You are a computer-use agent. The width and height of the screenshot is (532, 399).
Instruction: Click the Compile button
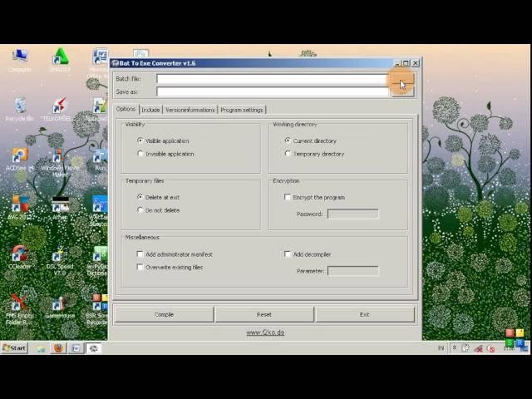pos(164,314)
